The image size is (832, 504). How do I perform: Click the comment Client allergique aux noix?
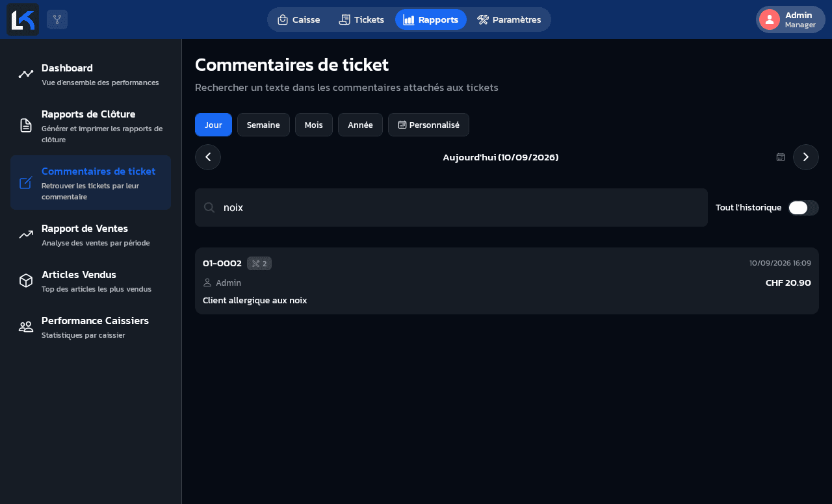click(255, 300)
